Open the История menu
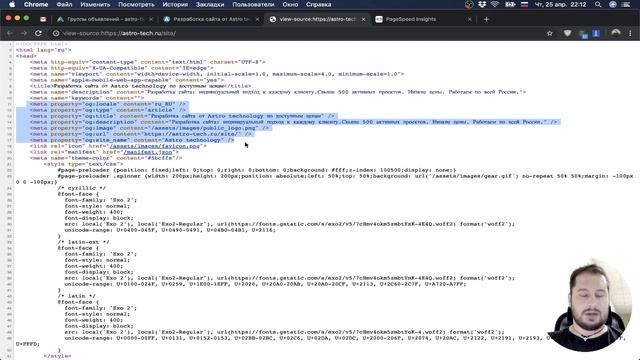The image size is (640, 360). pyautogui.click(x=175, y=4)
